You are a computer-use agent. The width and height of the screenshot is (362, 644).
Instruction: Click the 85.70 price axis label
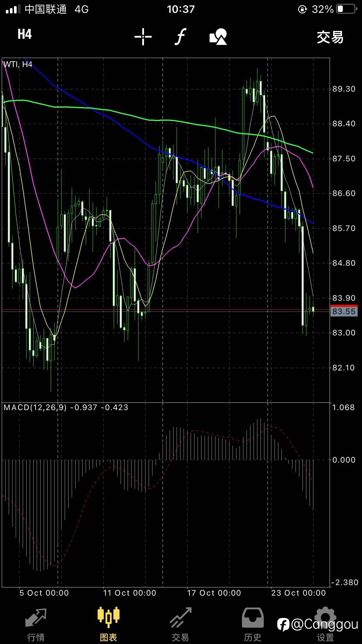344,228
